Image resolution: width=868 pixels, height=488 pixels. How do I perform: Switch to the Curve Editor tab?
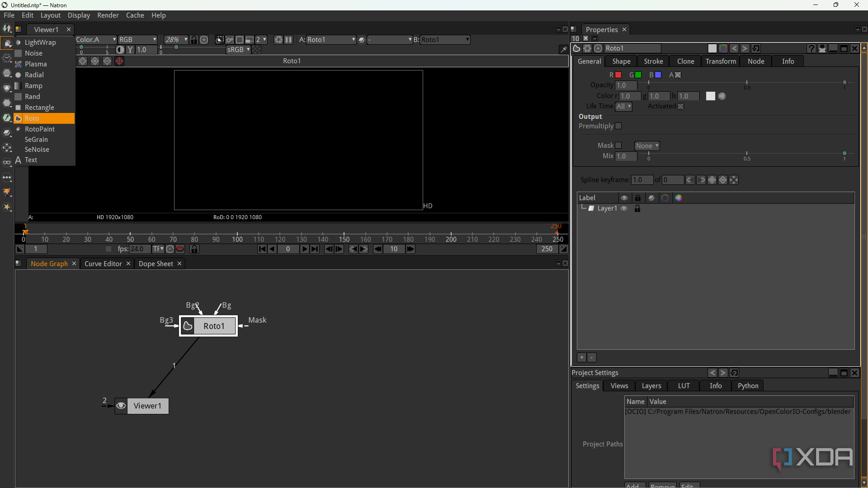coord(103,263)
